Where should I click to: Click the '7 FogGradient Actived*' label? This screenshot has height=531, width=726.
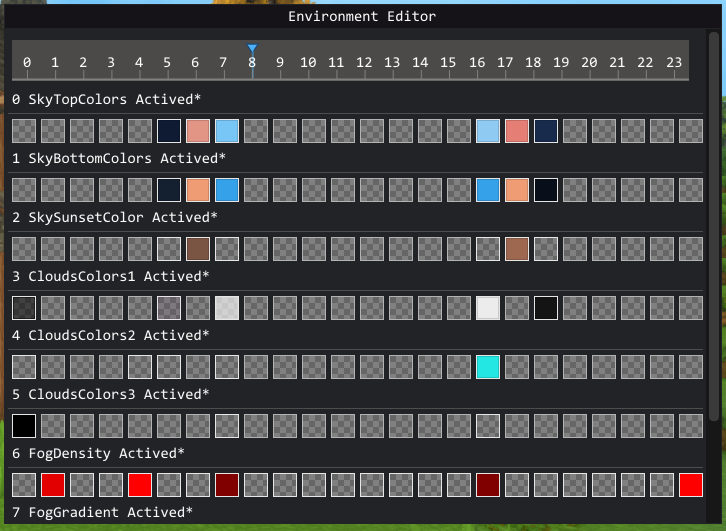102,512
